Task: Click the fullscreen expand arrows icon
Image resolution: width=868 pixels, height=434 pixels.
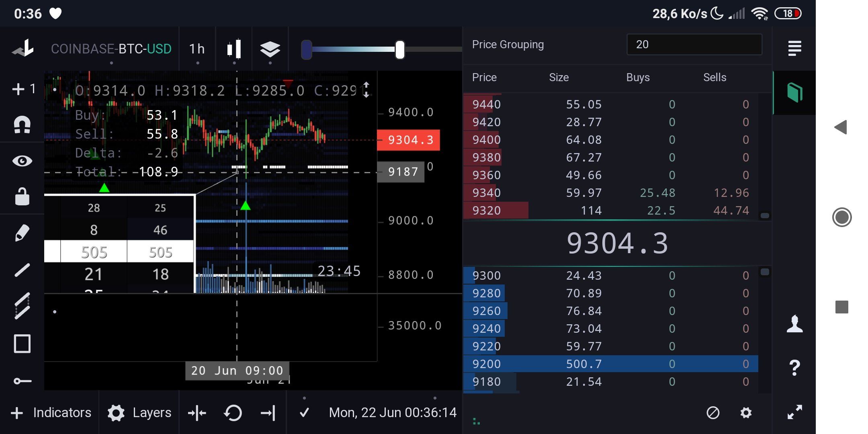Action: pyautogui.click(x=794, y=412)
